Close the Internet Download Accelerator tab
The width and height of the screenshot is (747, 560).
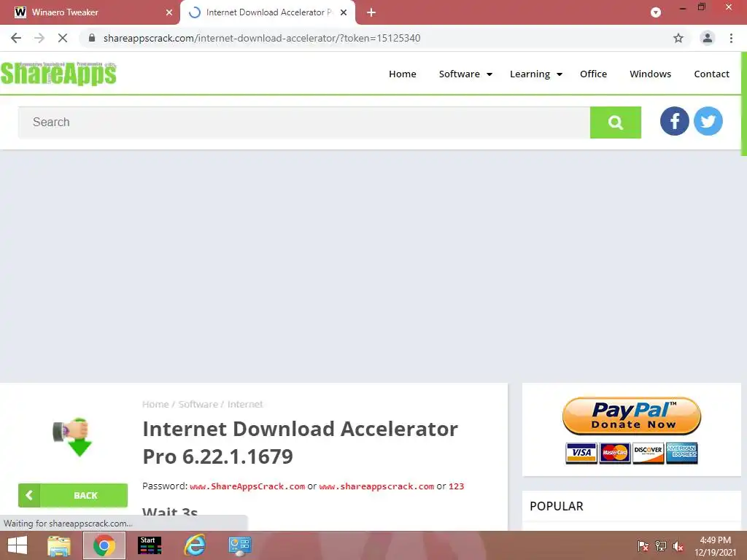[344, 12]
